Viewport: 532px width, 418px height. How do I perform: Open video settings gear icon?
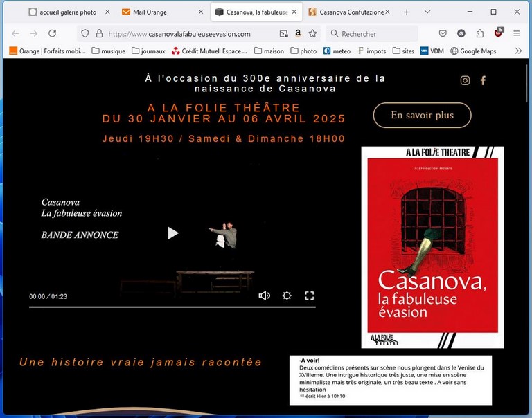(x=287, y=296)
